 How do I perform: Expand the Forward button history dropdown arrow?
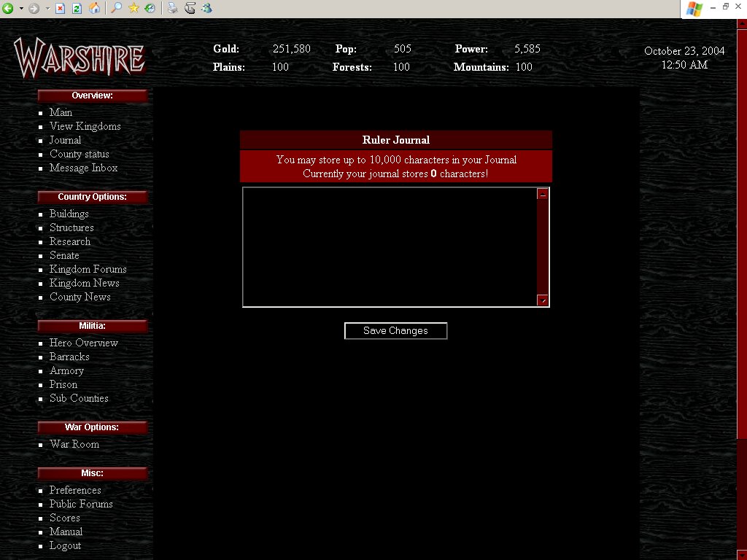(x=47, y=9)
